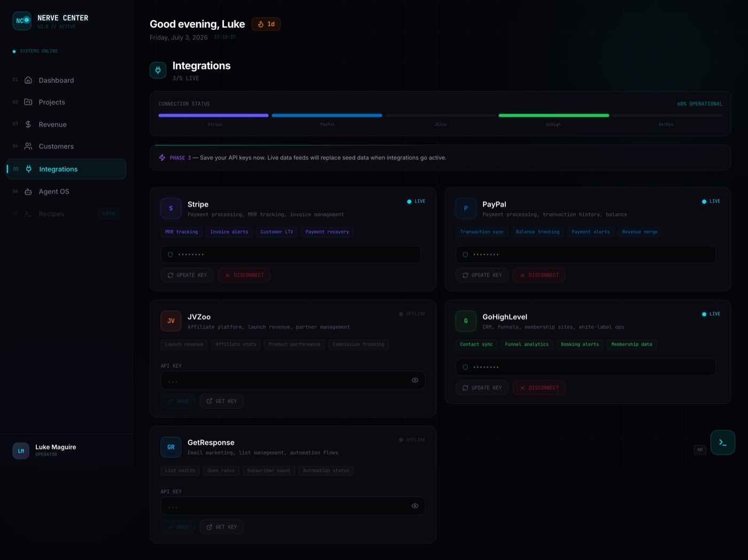Go to the Revenue section
The height and width of the screenshot is (560, 748).
click(x=66, y=125)
